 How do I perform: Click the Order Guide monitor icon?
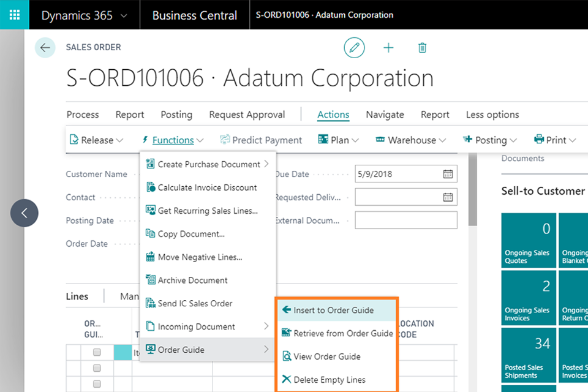coord(151,349)
